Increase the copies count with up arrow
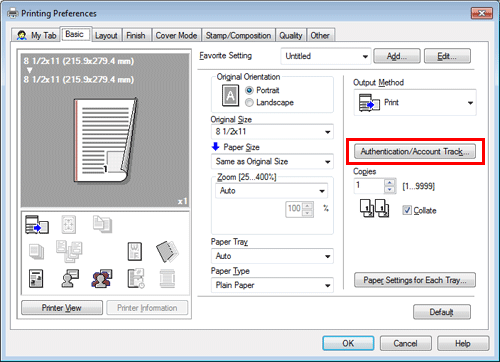Viewport: 500px width, 362px height. (x=389, y=182)
